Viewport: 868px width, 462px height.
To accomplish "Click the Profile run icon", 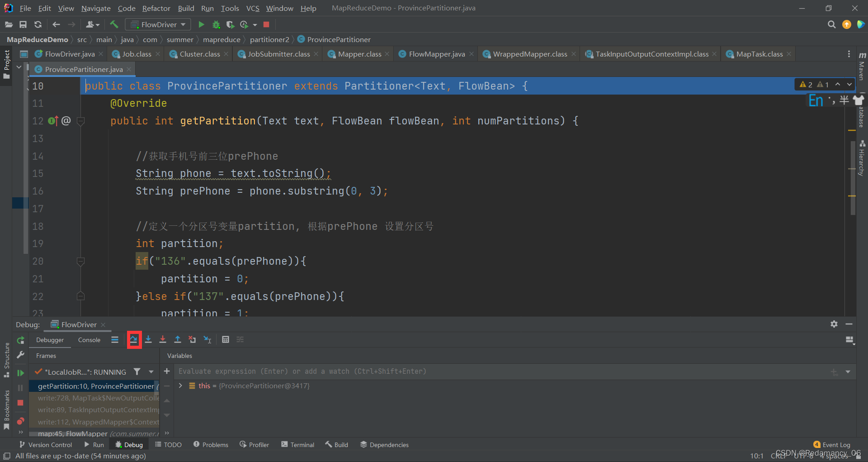I will [244, 24].
